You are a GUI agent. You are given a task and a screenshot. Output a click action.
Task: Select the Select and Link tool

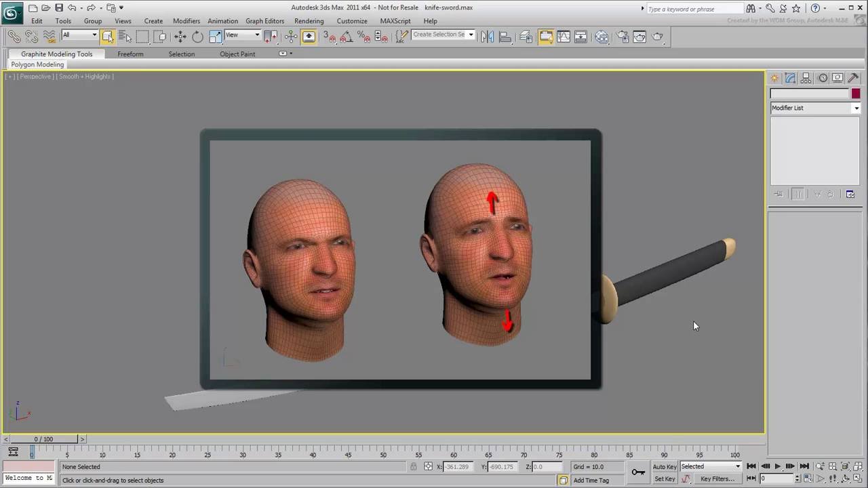coord(14,37)
